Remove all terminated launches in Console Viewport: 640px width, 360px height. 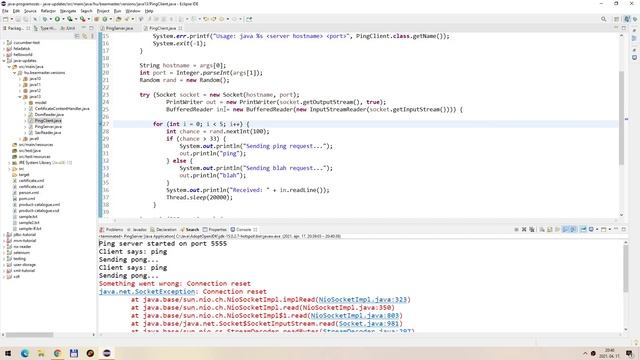pyautogui.click(x=531, y=229)
